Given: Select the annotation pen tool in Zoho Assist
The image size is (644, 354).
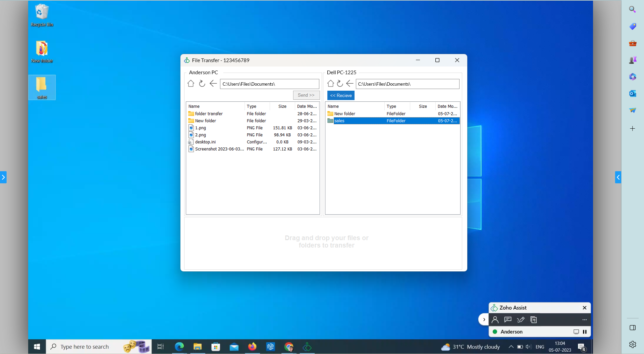Looking at the screenshot, I should point(521,319).
